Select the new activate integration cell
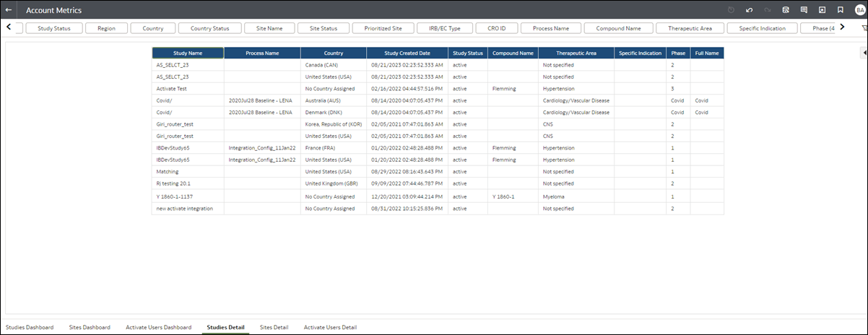This screenshot has height=335, width=868. [x=188, y=209]
